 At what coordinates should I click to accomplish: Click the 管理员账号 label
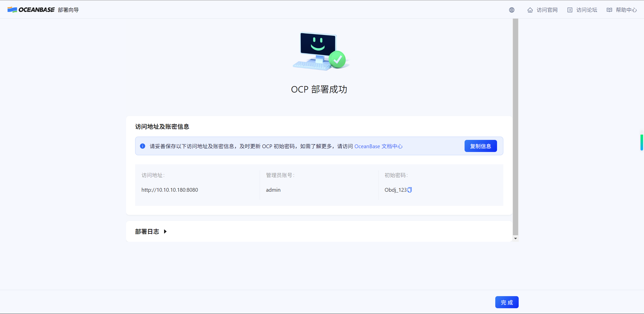[280, 175]
